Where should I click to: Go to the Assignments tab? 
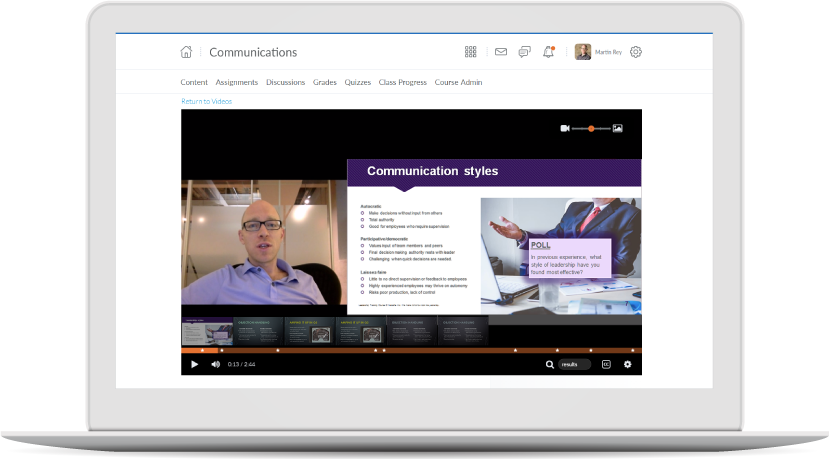237,82
